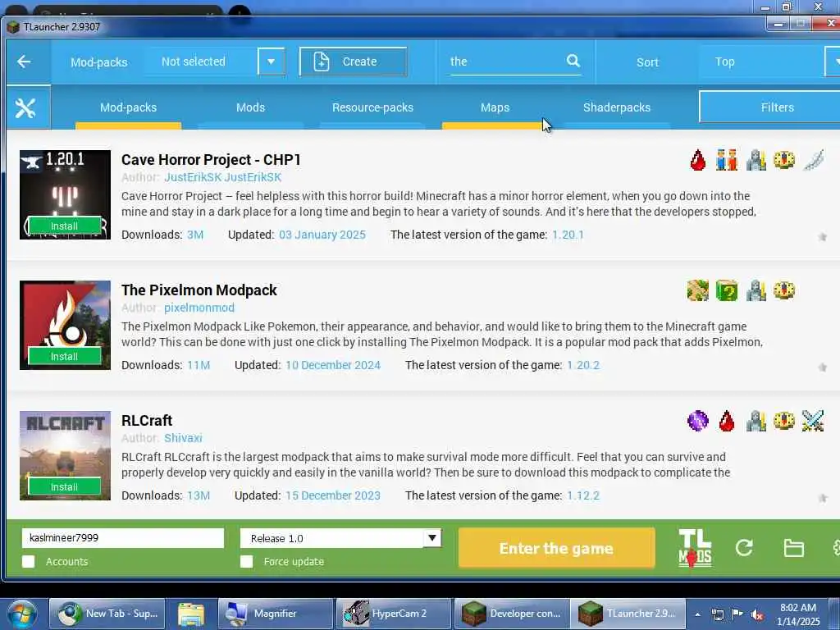Open the Cave Horror Project - CHP1 title

pos(211,160)
